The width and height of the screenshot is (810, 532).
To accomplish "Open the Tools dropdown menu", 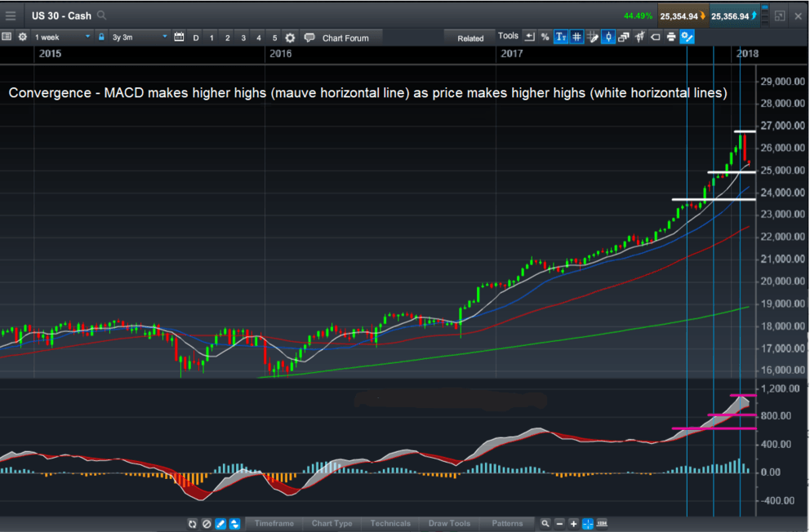I will [507, 36].
